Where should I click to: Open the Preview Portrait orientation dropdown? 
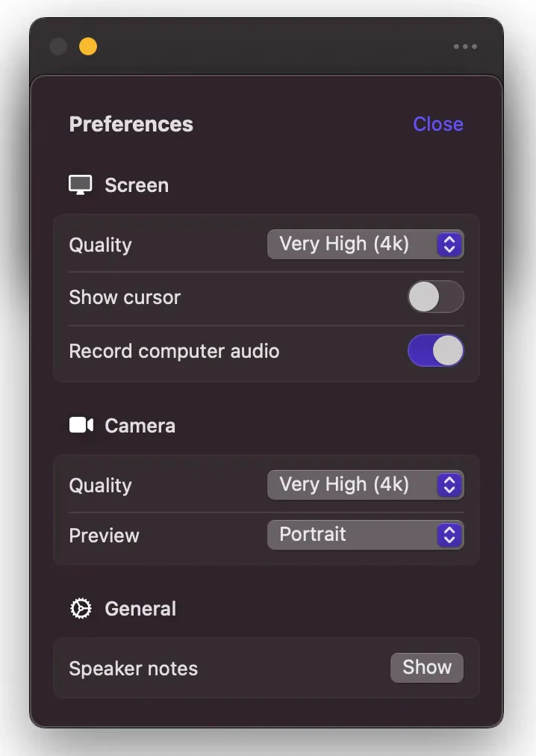tap(365, 535)
